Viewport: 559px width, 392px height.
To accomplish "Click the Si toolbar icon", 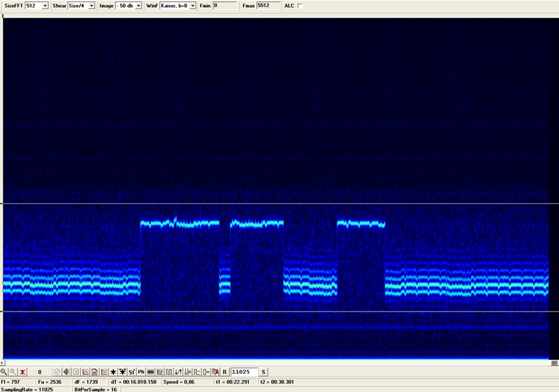I will click(x=131, y=372).
